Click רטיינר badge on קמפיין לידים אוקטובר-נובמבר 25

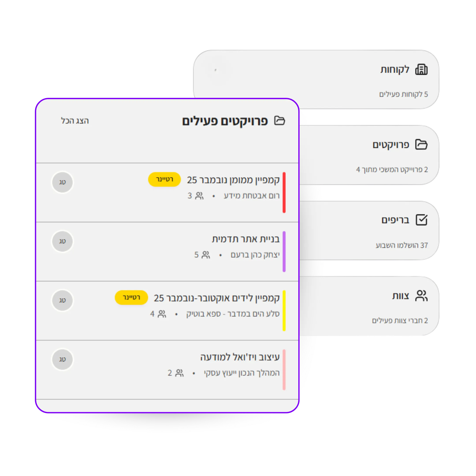click(131, 298)
